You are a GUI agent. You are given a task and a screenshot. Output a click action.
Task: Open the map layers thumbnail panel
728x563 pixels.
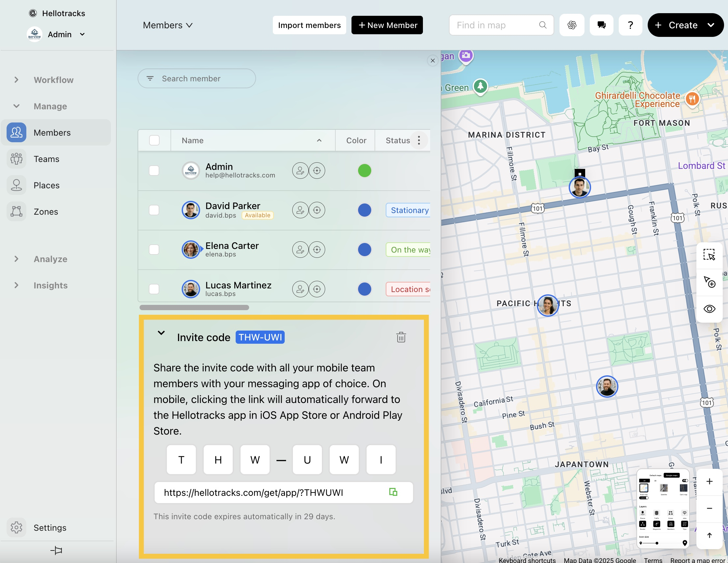tap(663, 508)
